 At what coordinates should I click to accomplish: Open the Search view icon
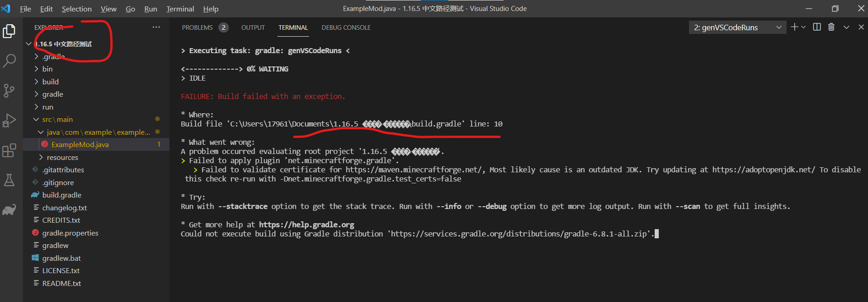9,60
